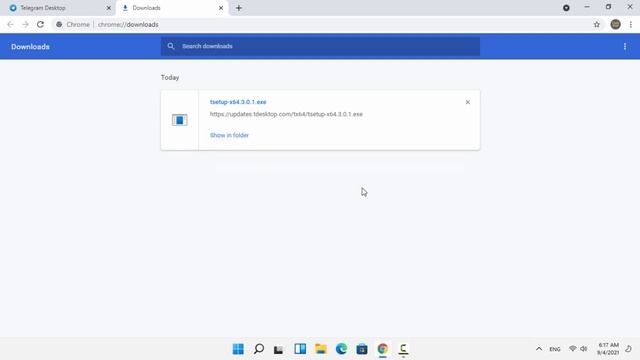Open Task View on taskbar
This screenshot has width=640, height=360.
(279, 349)
